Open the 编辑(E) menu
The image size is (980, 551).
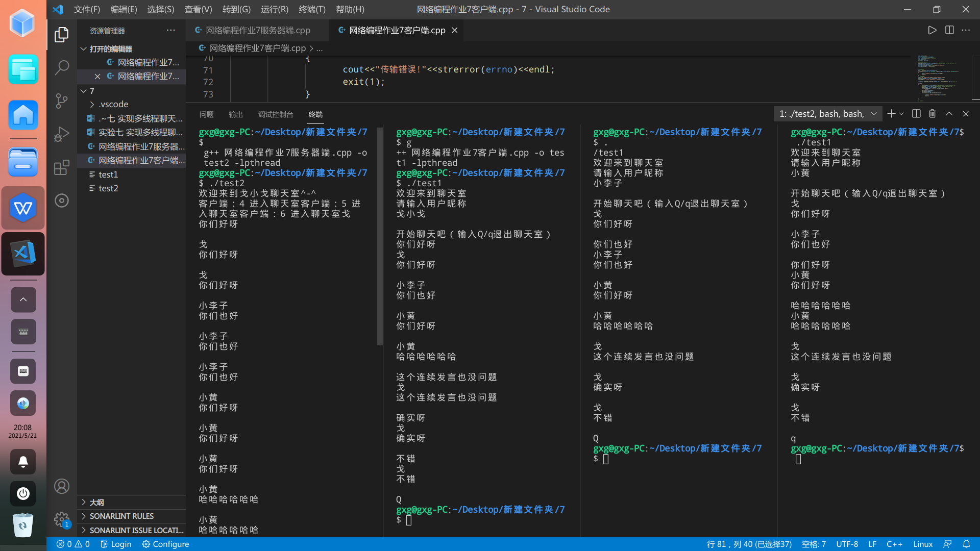point(124,9)
